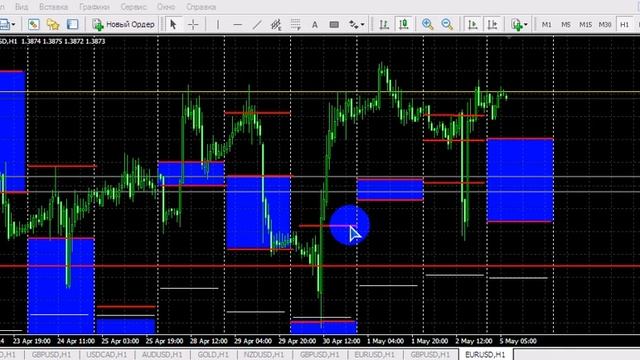Open the Navigator panel star-folder icon

coord(53,24)
